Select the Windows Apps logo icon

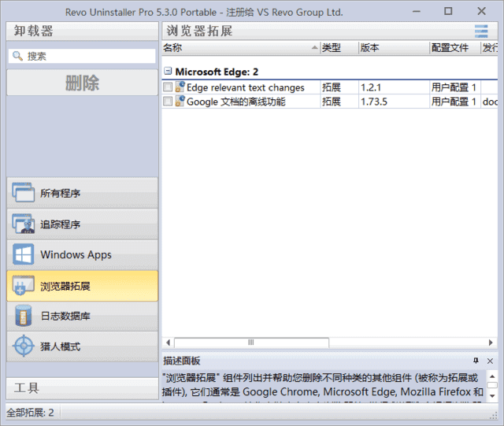coord(24,254)
